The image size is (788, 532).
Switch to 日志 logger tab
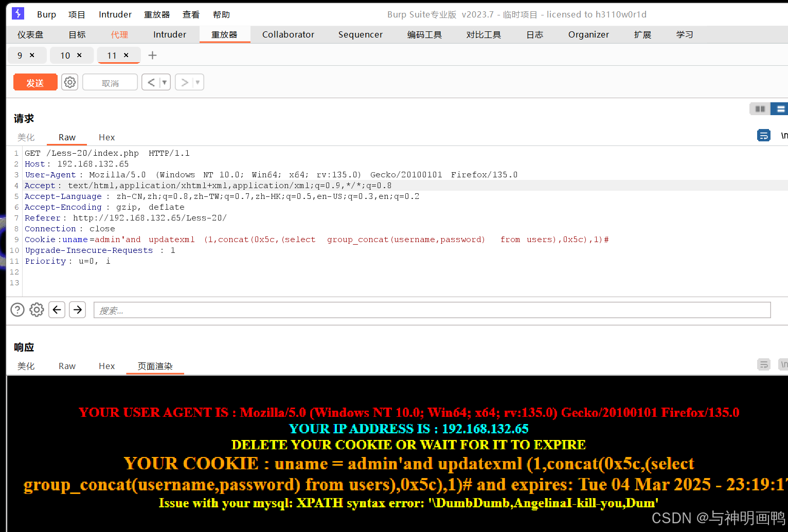pyautogui.click(x=535, y=34)
